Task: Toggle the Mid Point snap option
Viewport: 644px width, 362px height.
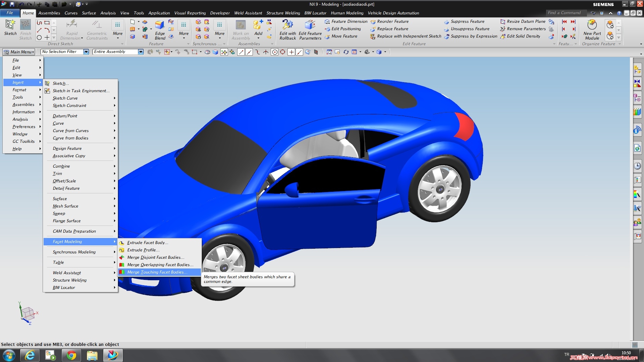Action: coord(249,52)
